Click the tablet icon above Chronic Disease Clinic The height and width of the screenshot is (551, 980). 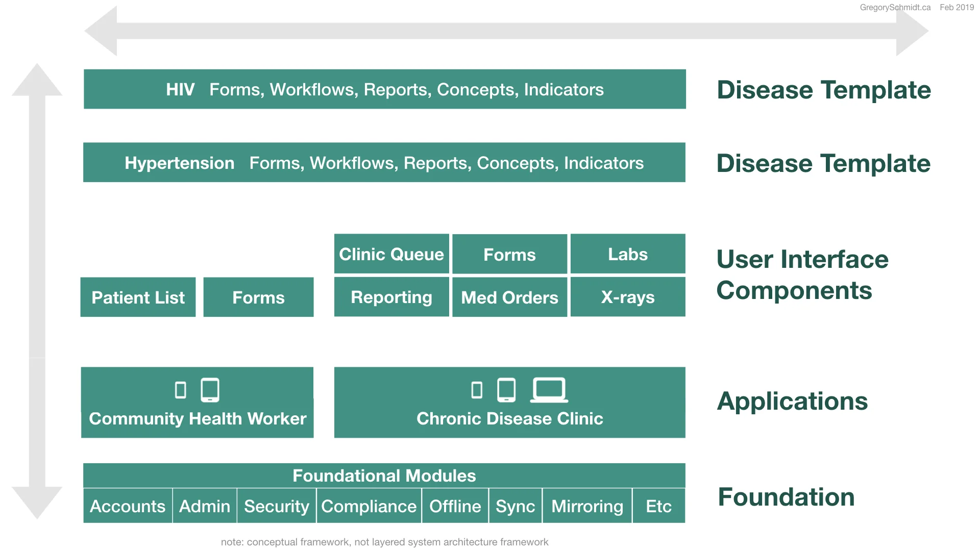(506, 390)
